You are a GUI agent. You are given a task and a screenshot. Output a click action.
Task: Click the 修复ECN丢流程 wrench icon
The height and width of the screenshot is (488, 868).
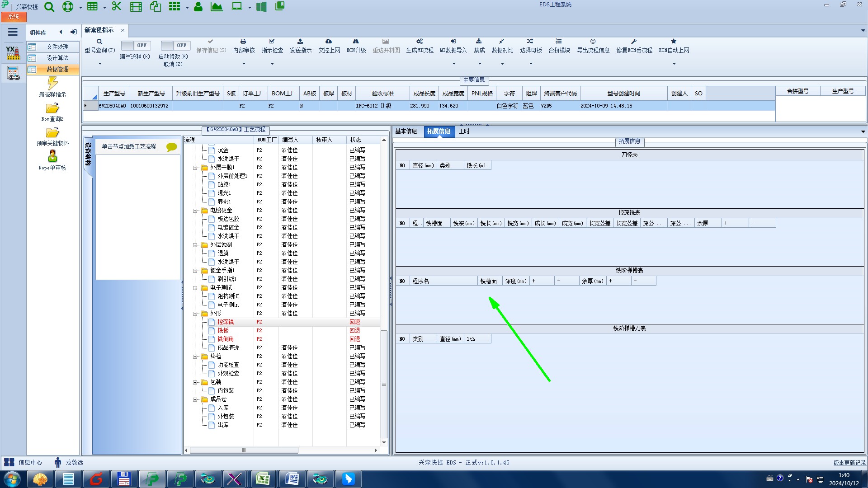click(634, 42)
